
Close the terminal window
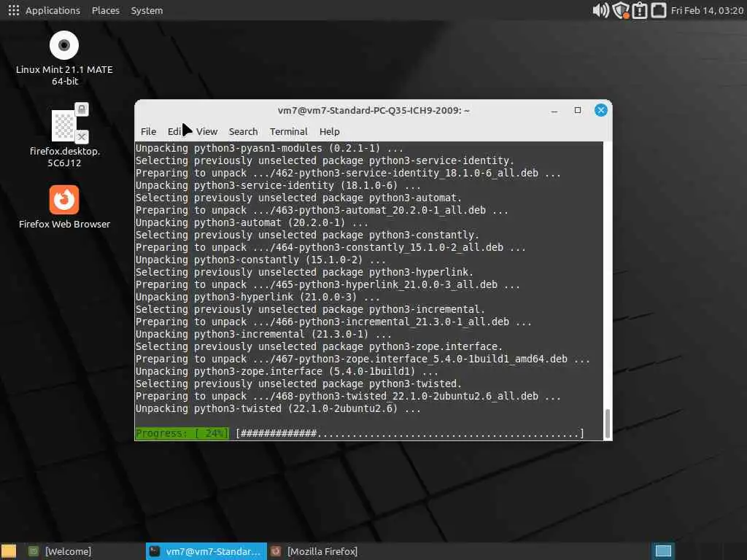pyautogui.click(x=601, y=111)
